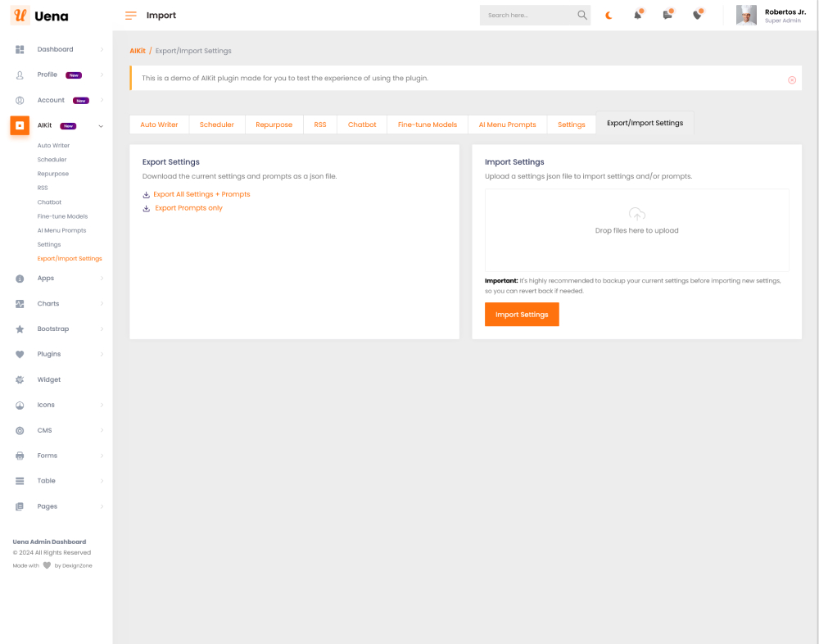Click the Widget gear icon in sidebar

tap(20, 380)
